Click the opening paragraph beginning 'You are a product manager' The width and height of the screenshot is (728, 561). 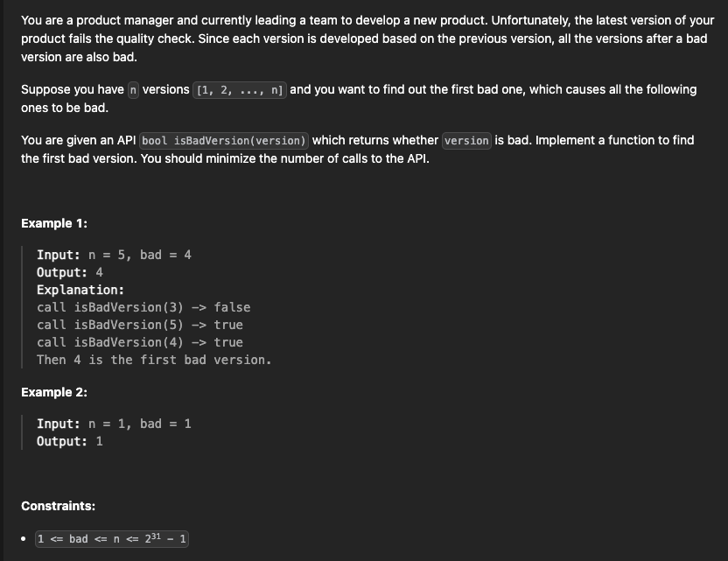click(367, 39)
